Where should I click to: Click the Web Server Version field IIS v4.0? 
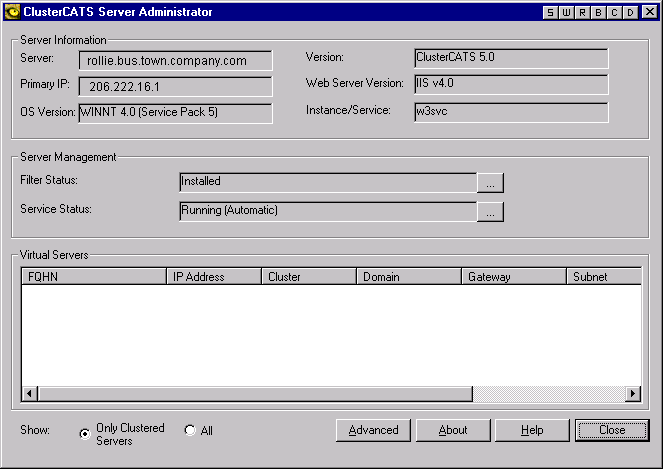pos(511,85)
